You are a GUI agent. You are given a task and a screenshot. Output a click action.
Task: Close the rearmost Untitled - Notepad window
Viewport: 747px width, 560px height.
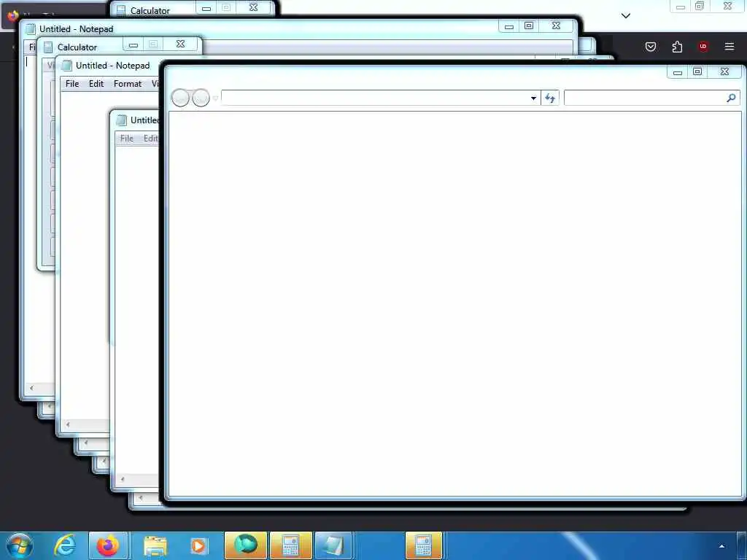click(x=556, y=26)
